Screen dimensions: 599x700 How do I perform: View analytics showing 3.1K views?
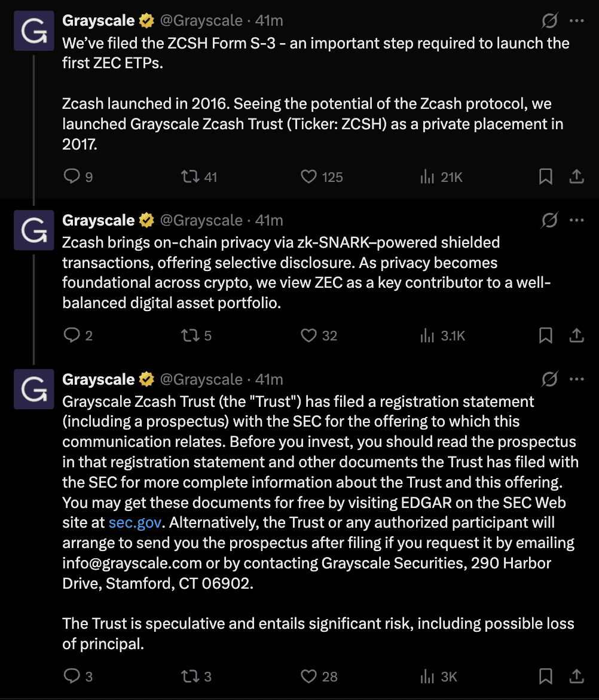point(427,336)
